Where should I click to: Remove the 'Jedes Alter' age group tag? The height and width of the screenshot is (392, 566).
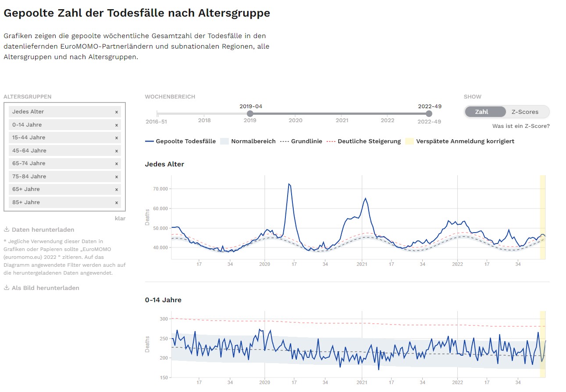click(x=117, y=112)
